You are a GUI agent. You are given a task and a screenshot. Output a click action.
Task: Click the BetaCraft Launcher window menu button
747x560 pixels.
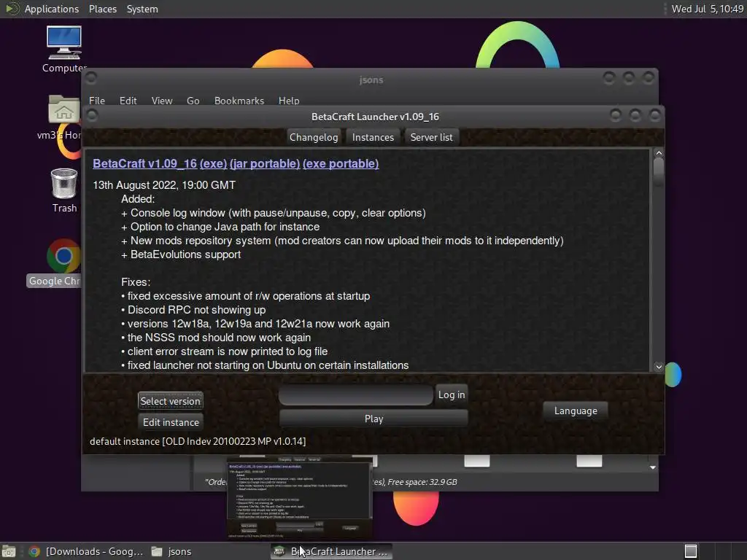coord(92,116)
